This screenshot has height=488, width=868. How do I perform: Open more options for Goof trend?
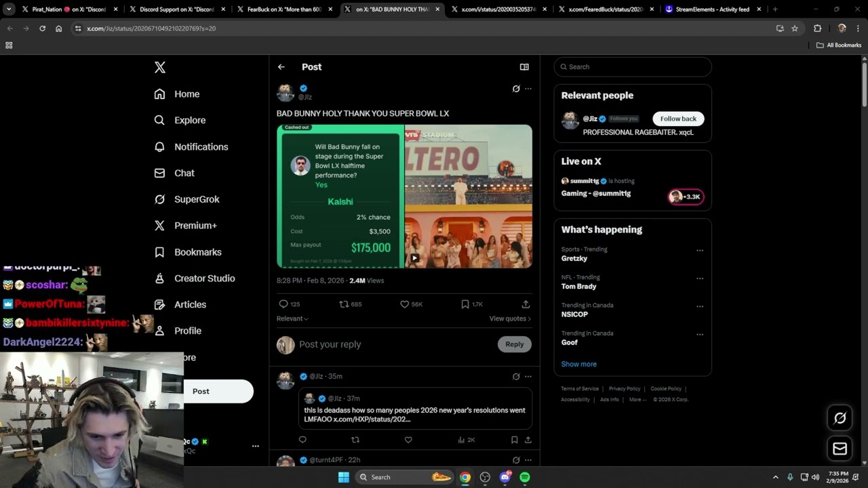[x=700, y=334]
